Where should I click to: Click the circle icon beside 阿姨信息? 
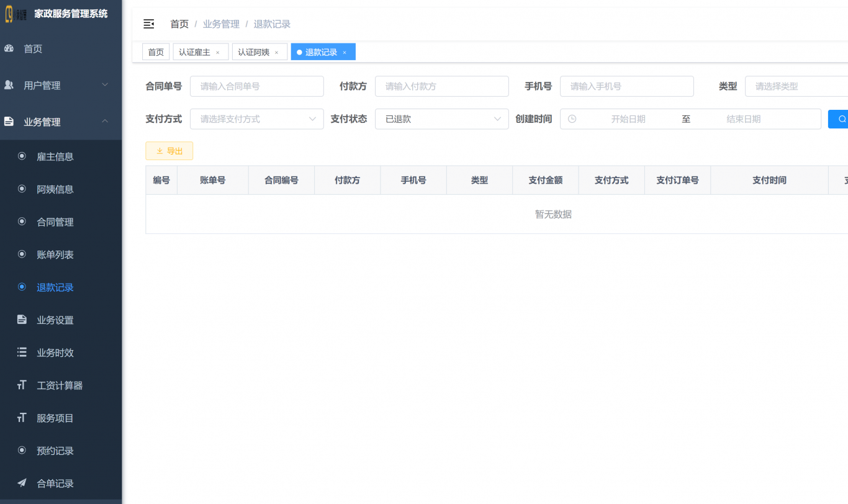(22, 189)
